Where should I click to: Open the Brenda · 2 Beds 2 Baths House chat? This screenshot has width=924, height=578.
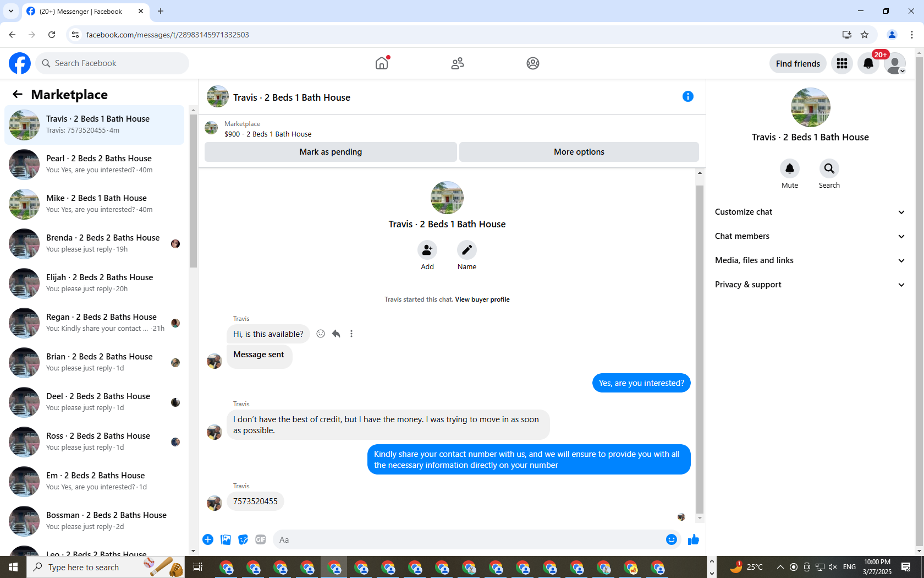click(95, 243)
